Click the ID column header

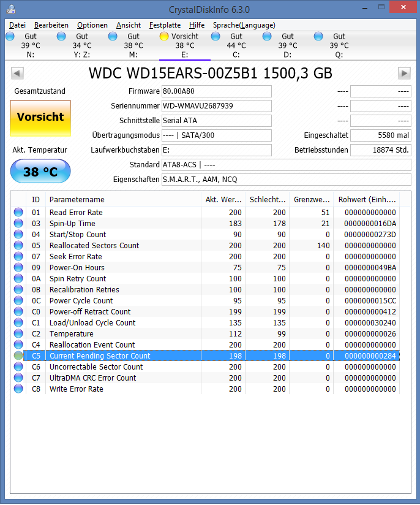click(36, 200)
